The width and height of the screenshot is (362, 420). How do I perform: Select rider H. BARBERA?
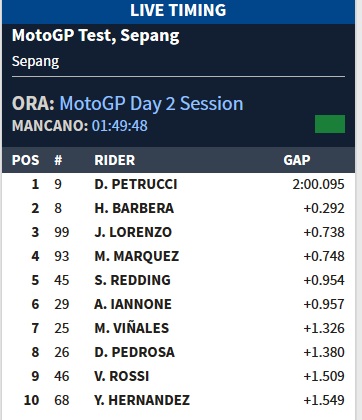(134, 208)
